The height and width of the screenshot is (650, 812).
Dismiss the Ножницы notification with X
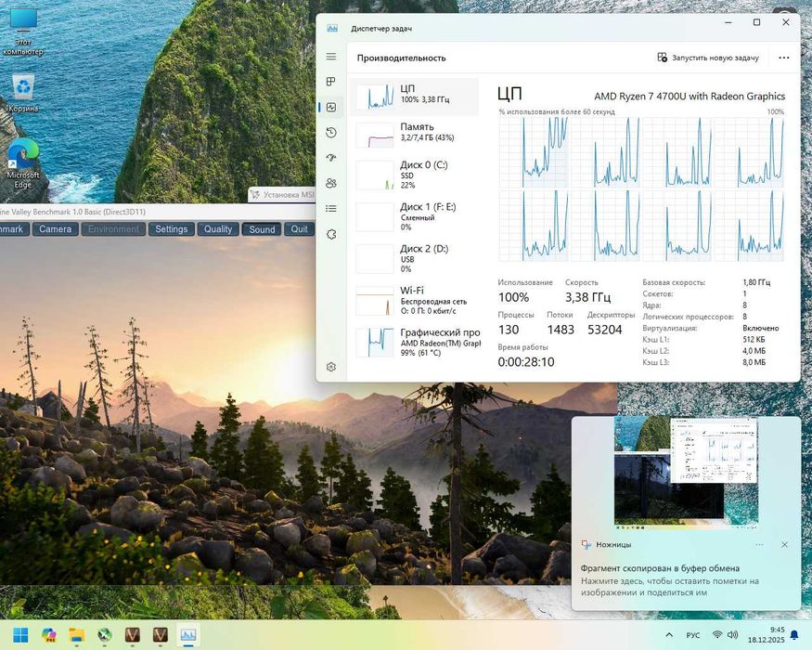pos(784,545)
